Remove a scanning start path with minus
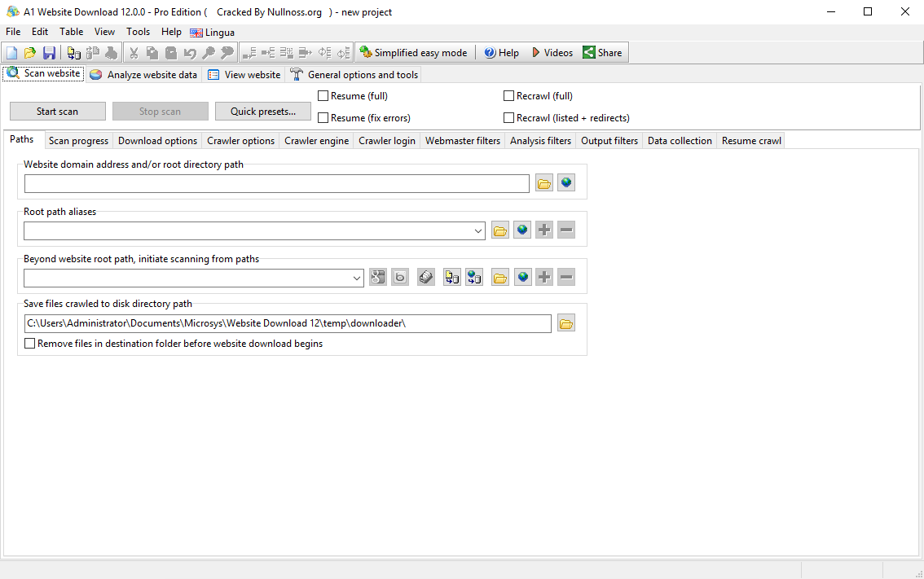 tap(566, 278)
